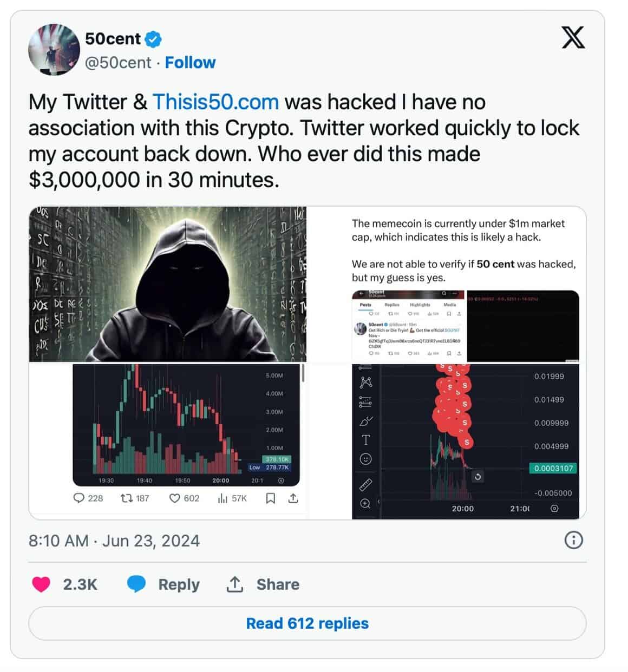Open the Thisis50.com link

215,102
